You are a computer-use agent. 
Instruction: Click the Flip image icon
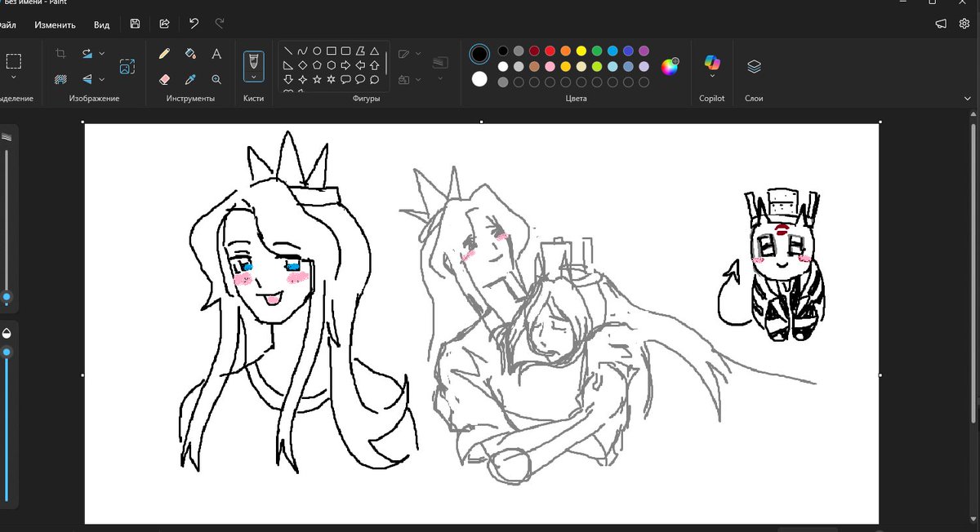pos(87,79)
